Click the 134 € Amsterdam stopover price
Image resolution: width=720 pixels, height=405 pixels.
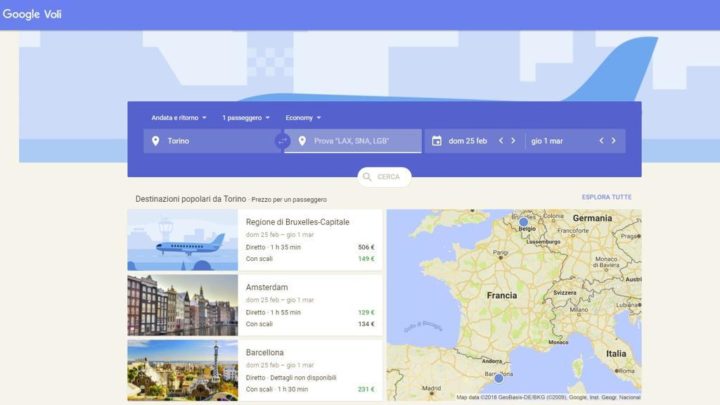pos(366,324)
